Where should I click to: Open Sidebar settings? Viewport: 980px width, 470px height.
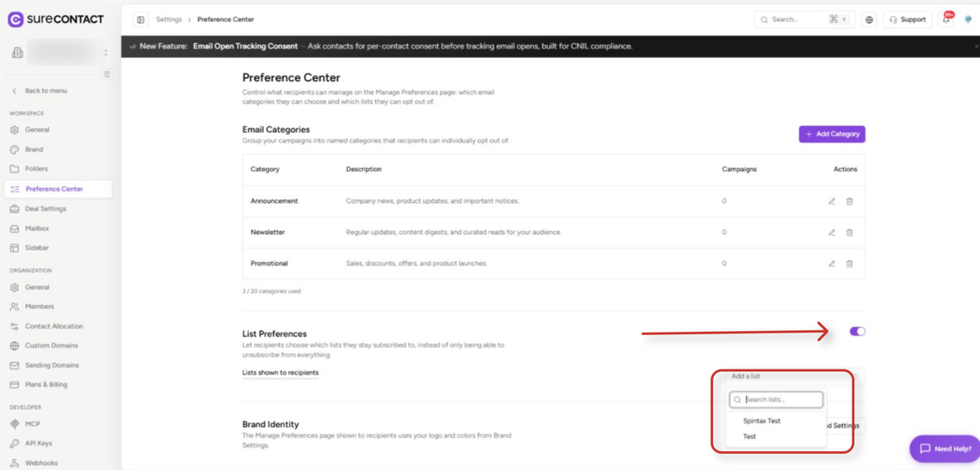37,248
